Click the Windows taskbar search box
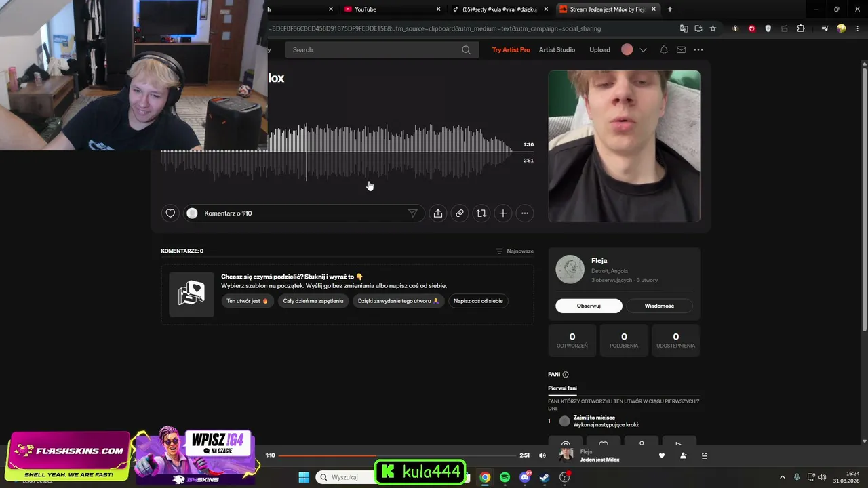This screenshot has width=868, height=488. pyautogui.click(x=346, y=477)
